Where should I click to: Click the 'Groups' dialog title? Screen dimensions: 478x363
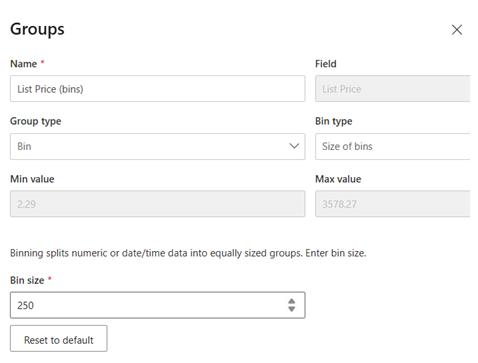pos(37,29)
